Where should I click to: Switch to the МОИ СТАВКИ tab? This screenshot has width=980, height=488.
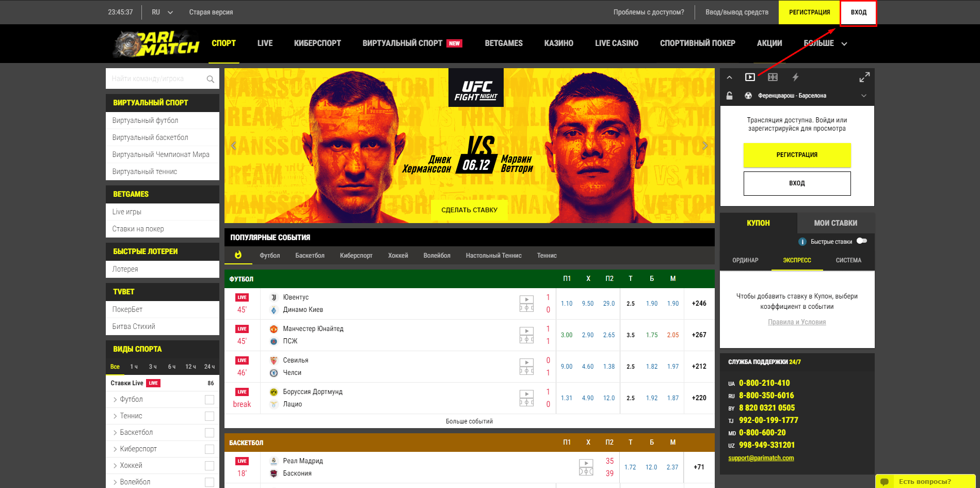tap(836, 223)
